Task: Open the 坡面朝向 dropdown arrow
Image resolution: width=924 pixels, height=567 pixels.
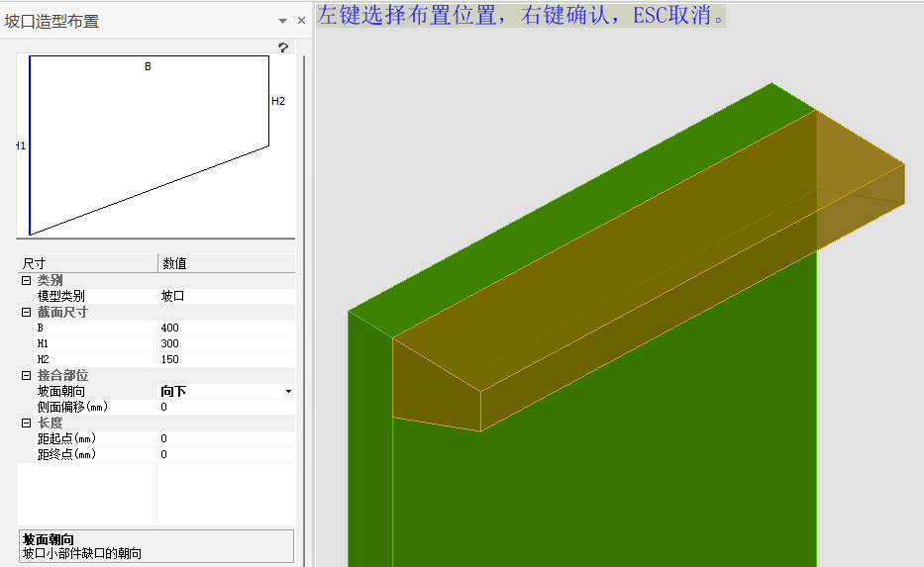Action: click(x=288, y=392)
